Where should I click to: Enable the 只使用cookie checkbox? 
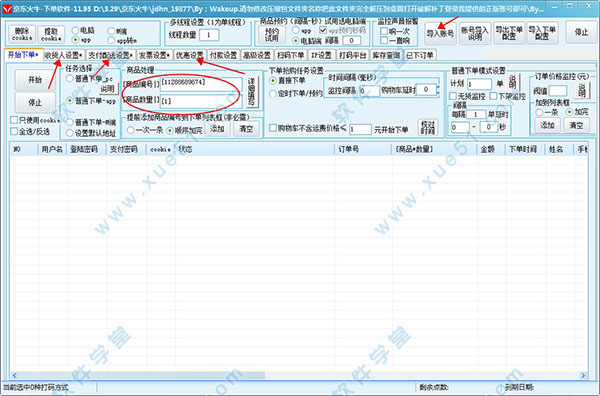click(14, 120)
